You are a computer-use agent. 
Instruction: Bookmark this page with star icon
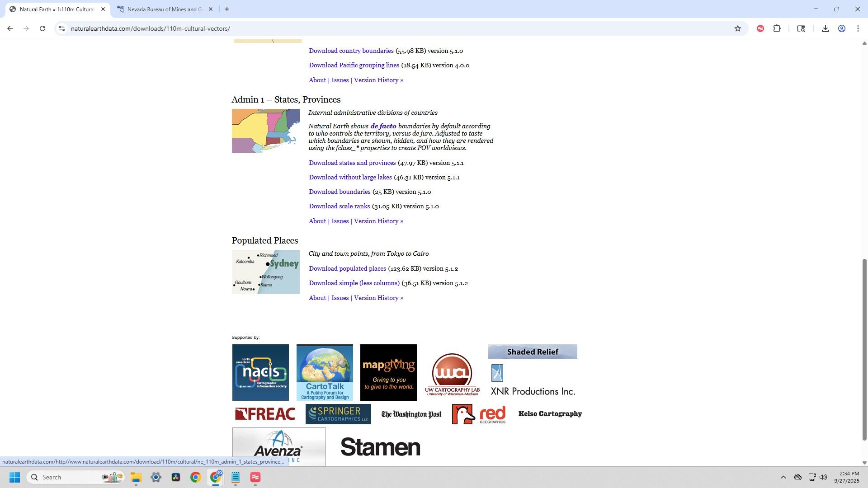coord(738,28)
